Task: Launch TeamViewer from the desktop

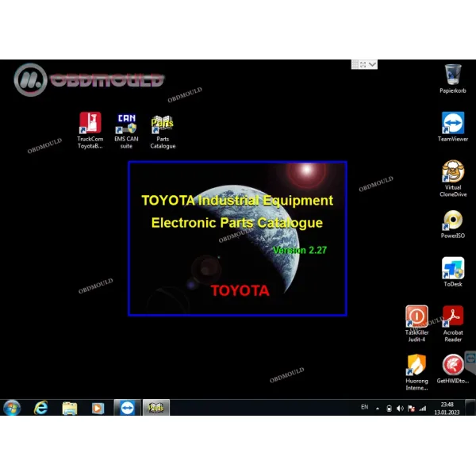Action: [453, 127]
